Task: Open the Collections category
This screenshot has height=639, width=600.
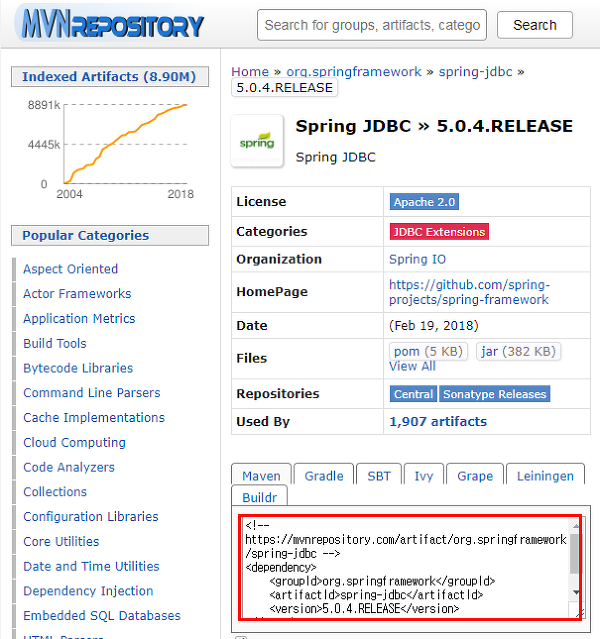Action: (55, 491)
